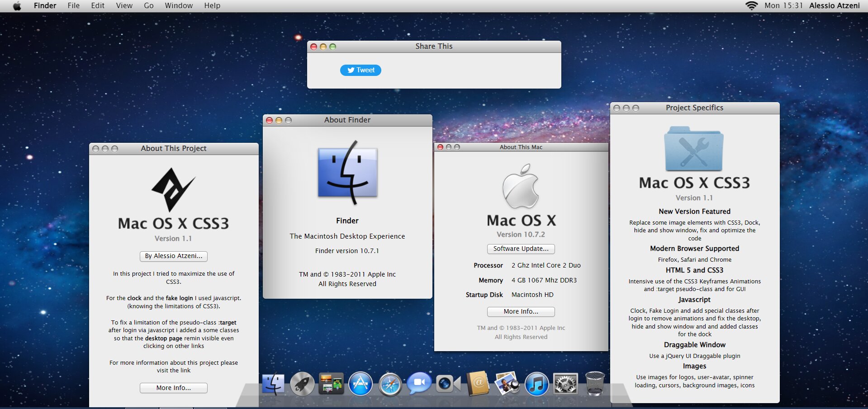Click "Macintosh HD" startup disk value
868x409 pixels.
pos(532,295)
